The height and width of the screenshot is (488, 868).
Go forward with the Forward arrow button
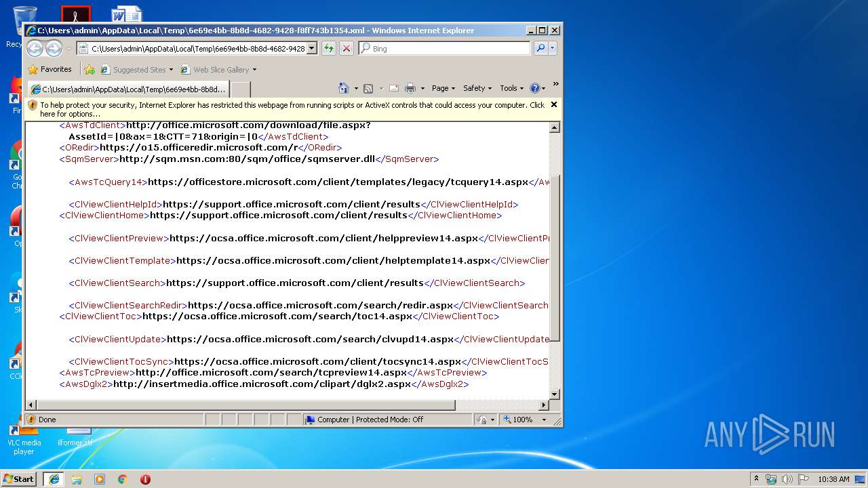54,48
